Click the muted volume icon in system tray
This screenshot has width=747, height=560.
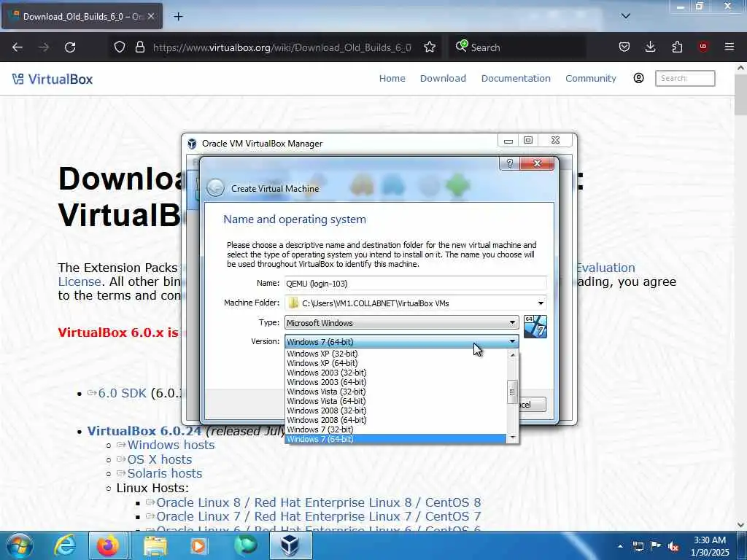tap(673, 546)
